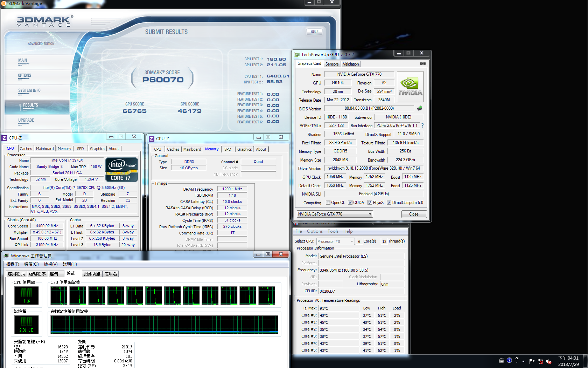Click the language bar restore icon

point(517,358)
